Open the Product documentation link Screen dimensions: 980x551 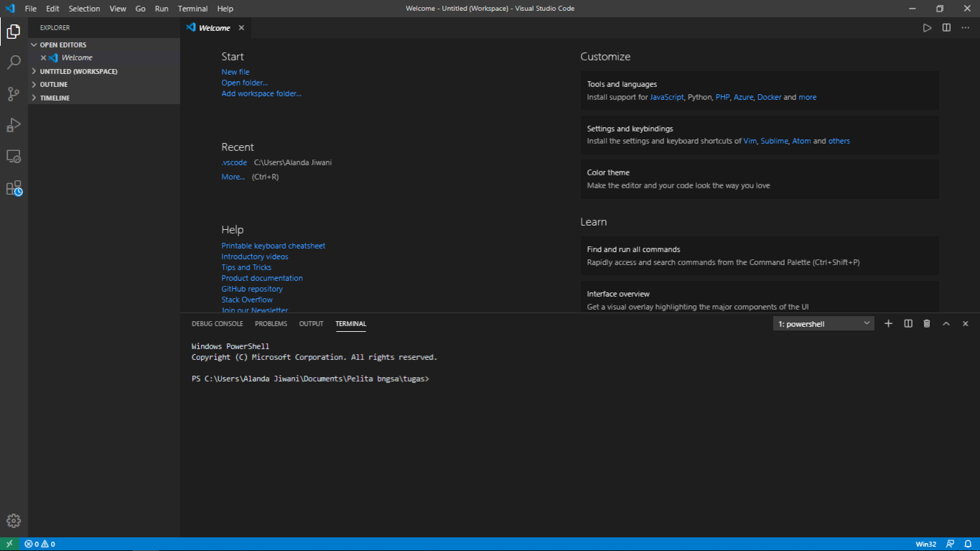pos(262,278)
